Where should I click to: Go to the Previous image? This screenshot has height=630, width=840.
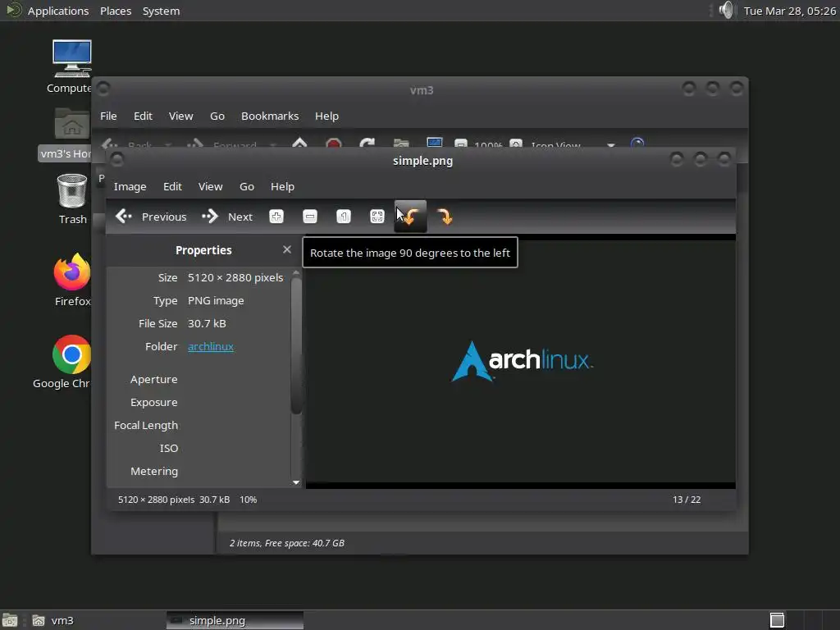click(x=151, y=217)
